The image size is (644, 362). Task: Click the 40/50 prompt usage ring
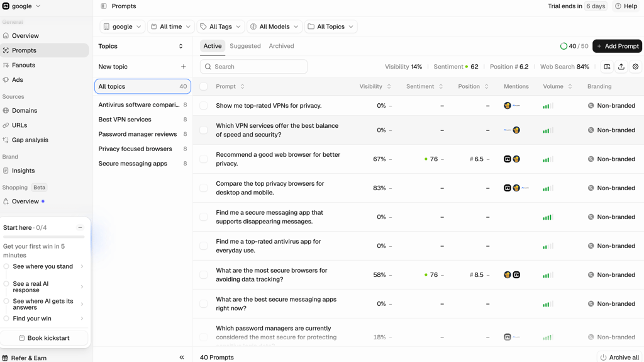point(563,46)
